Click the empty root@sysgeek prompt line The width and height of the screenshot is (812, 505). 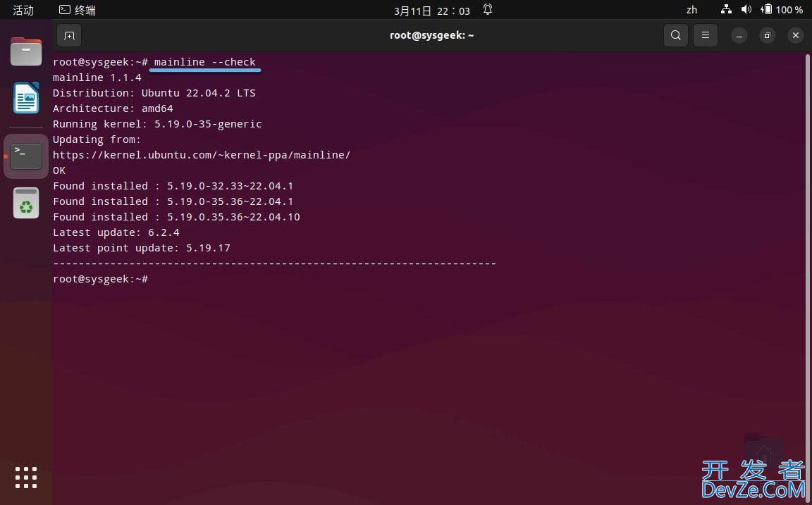coord(101,280)
